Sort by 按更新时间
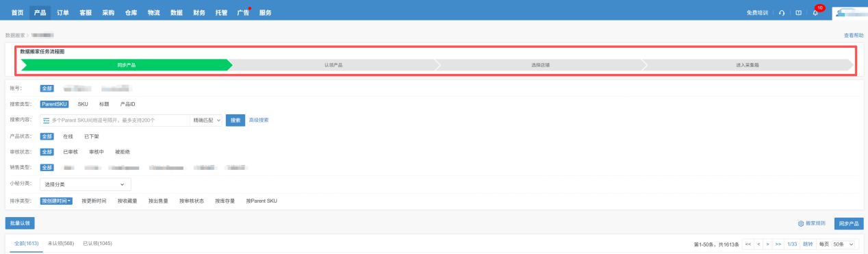 coord(94,201)
